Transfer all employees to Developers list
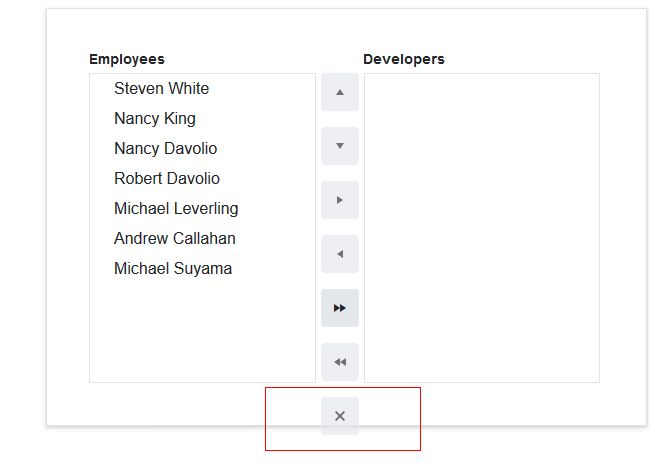 [x=340, y=308]
